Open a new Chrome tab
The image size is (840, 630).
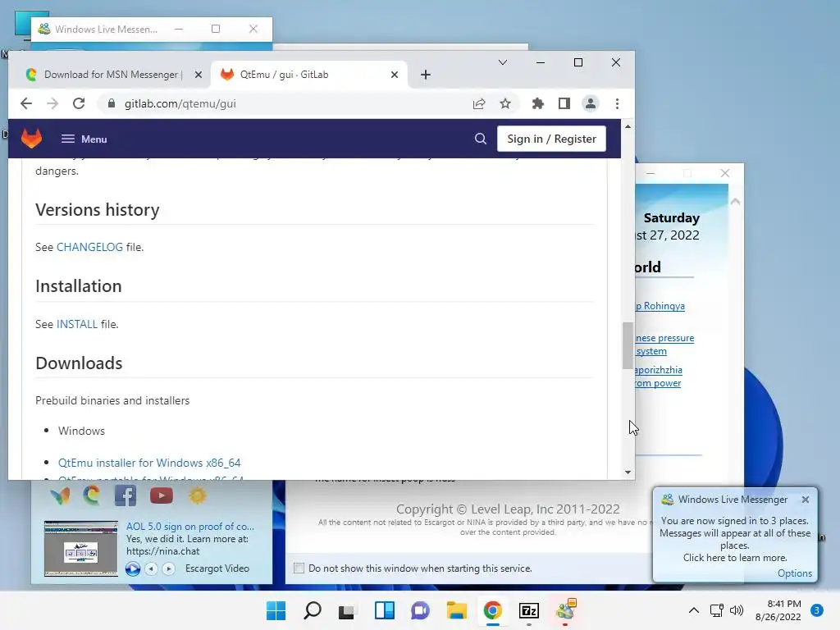(x=426, y=75)
